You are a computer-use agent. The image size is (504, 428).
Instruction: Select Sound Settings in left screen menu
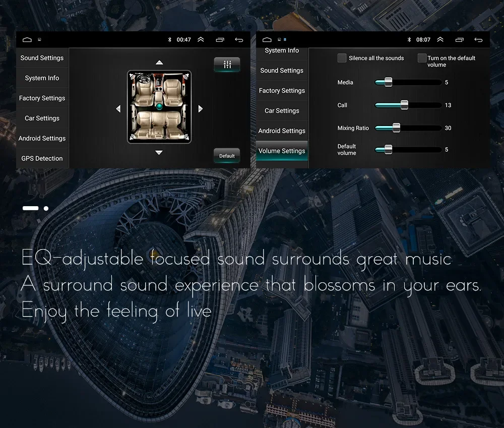pyautogui.click(x=42, y=58)
